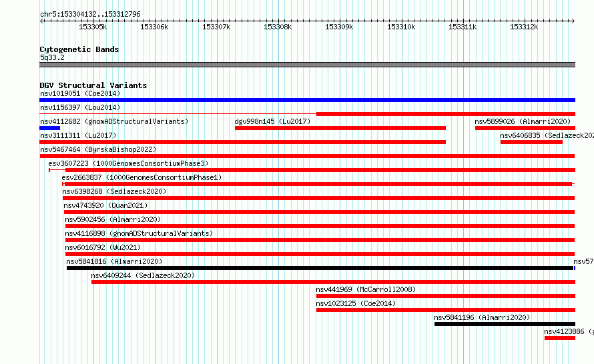Click the 153308k ruler mark

(x=278, y=27)
